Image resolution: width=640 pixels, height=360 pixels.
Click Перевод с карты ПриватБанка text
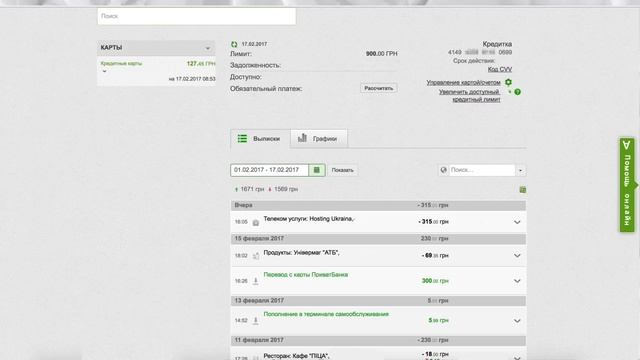click(306, 275)
